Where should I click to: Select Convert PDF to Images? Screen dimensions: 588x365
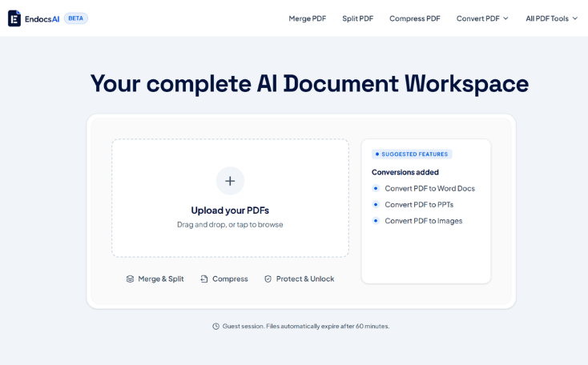click(423, 221)
